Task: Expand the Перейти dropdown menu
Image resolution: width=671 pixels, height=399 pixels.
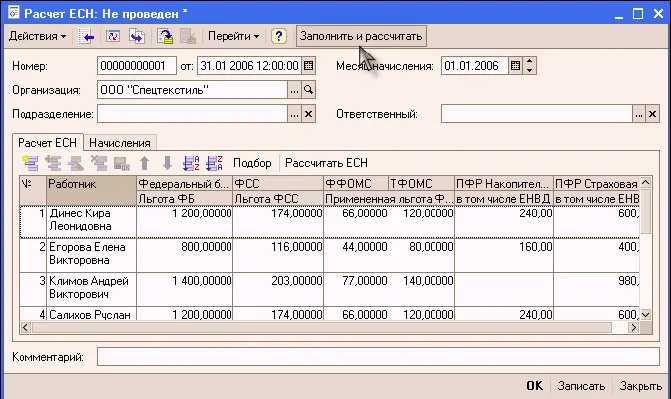Action: coord(233,36)
